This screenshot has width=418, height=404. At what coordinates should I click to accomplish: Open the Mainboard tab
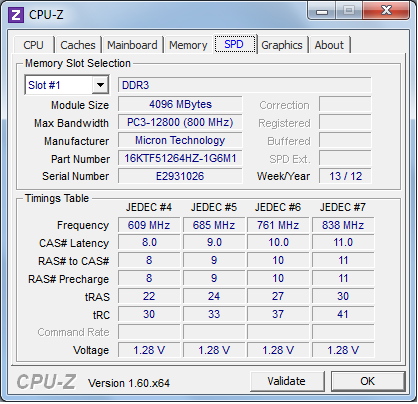[x=132, y=45]
